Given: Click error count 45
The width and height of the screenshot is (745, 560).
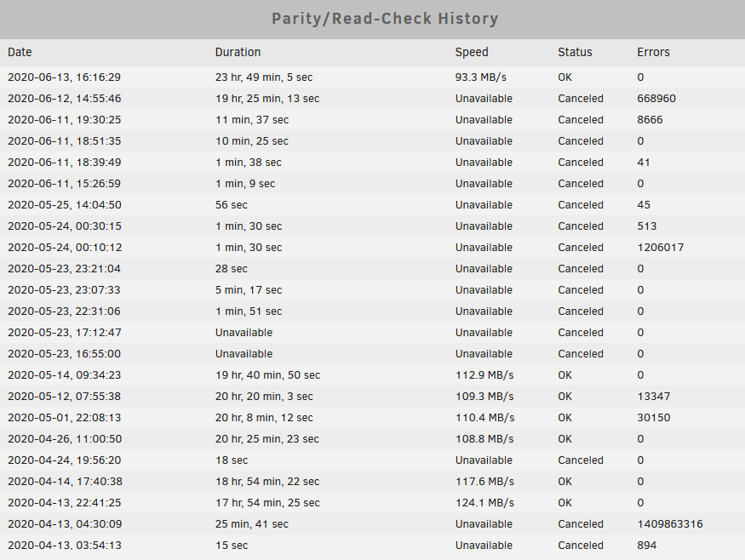Looking at the screenshot, I should (644, 205).
